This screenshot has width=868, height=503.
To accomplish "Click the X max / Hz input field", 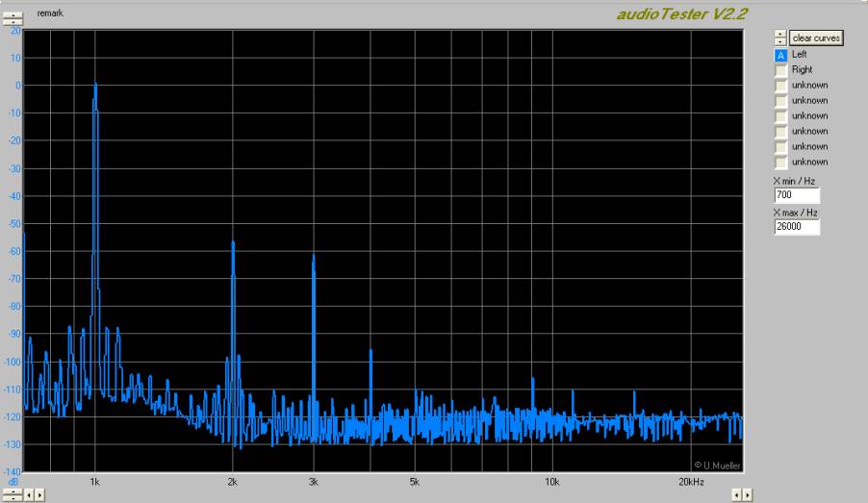I will pos(796,227).
